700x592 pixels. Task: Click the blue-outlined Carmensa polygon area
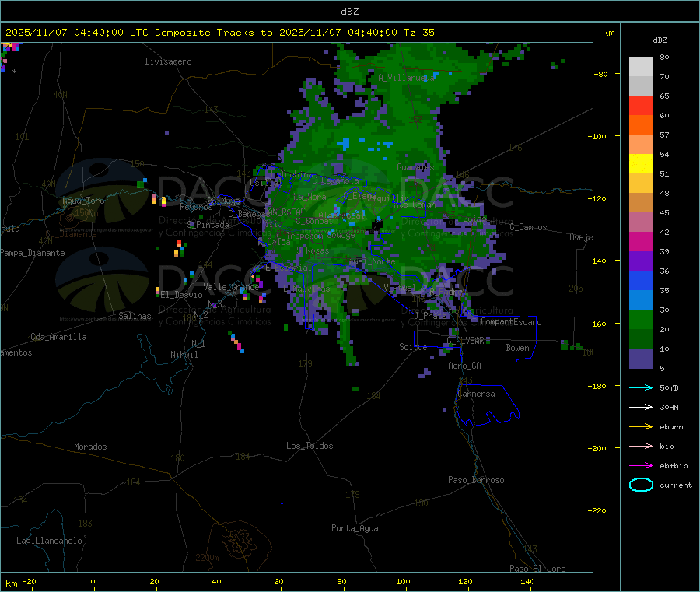[487, 406]
